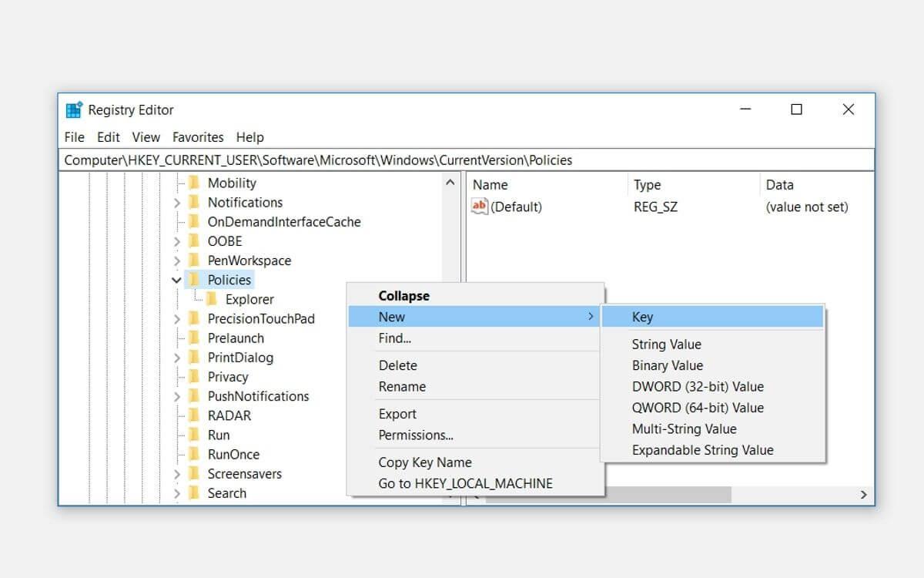
Task: Choose Collapse in the context menu
Action: [x=475, y=296]
